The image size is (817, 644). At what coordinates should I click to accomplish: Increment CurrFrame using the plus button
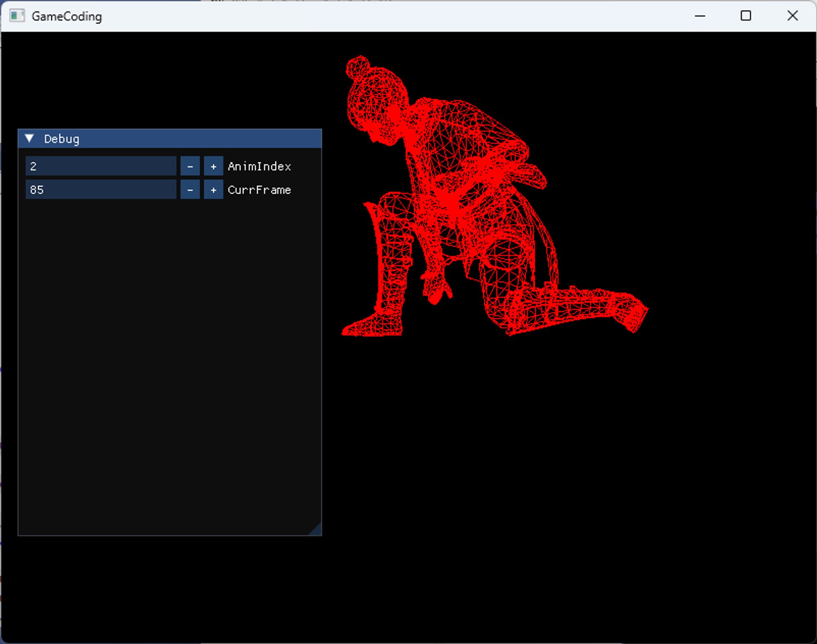[213, 190]
